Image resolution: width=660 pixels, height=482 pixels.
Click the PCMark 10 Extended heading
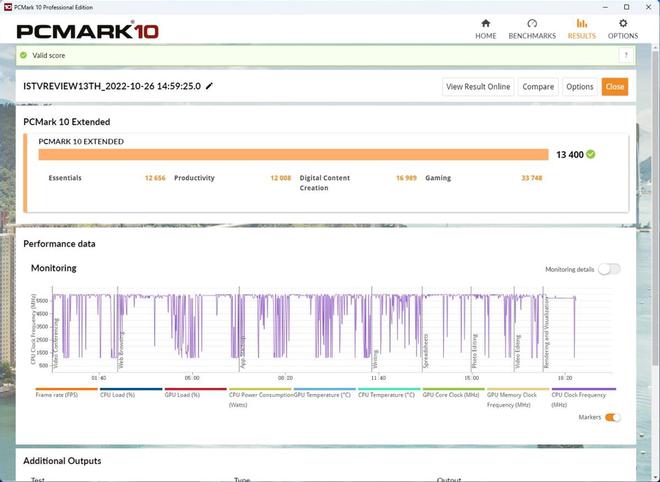pyautogui.click(x=67, y=122)
